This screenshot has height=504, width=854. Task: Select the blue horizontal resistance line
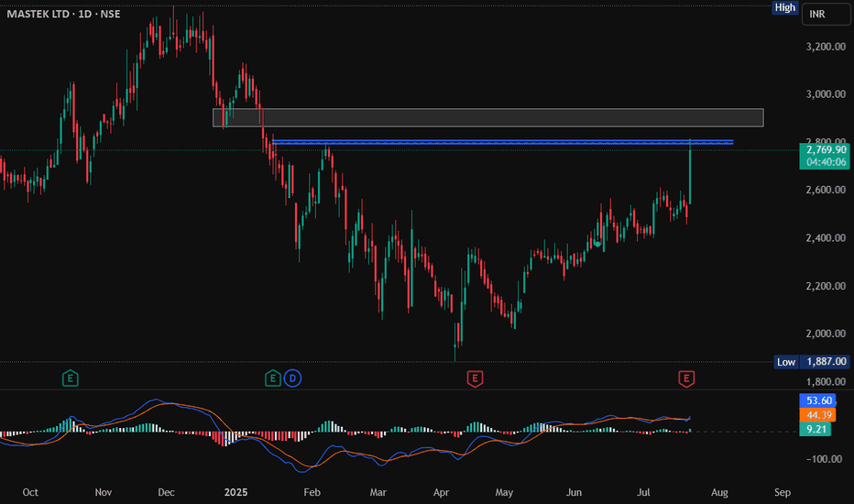tap(502, 142)
